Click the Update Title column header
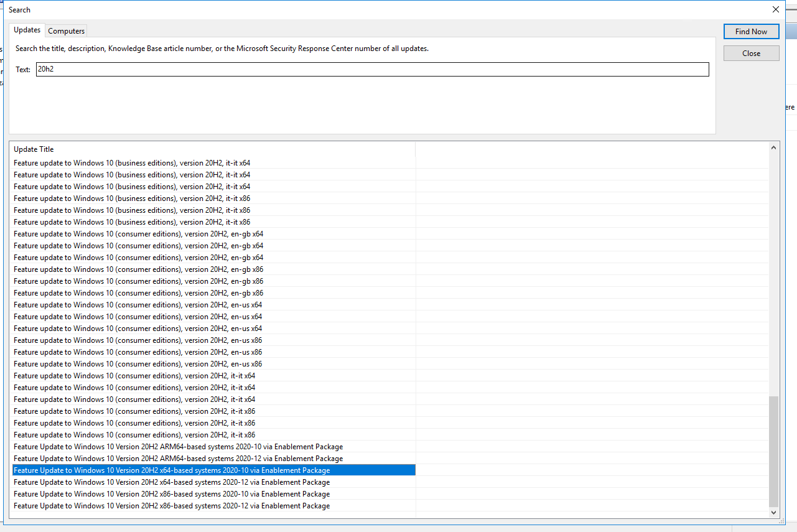This screenshot has height=532, width=797. coord(34,149)
